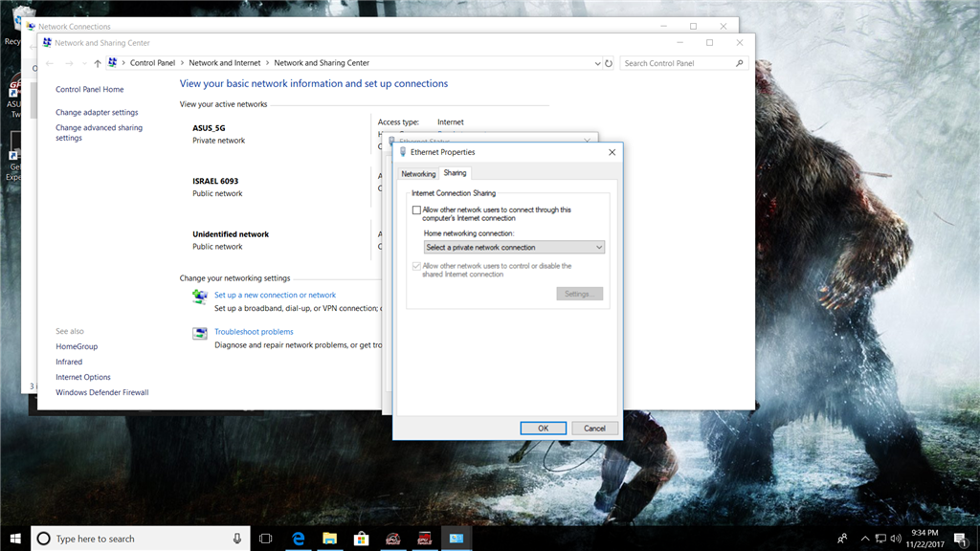This screenshot has height=551, width=980.
Task: Click the Set up new connection icon
Action: [x=199, y=297]
